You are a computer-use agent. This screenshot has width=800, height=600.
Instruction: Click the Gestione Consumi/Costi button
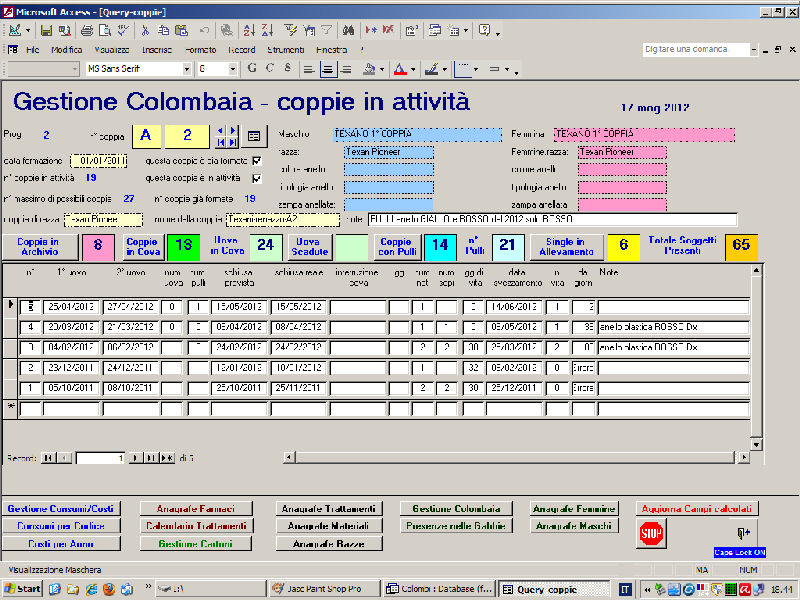(61, 508)
